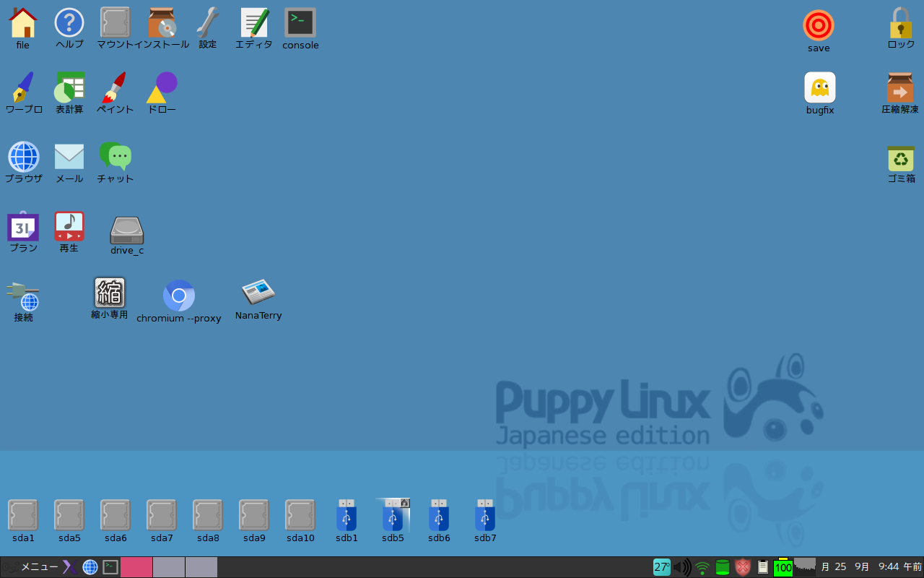Mute audio via the volume tray icon
This screenshot has height=578, width=924.
point(683,567)
